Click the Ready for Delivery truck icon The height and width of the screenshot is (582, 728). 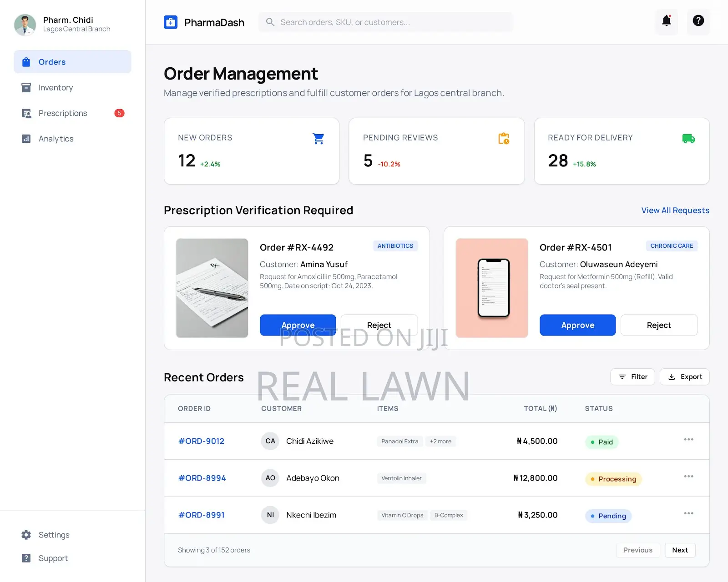[x=688, y=139]
